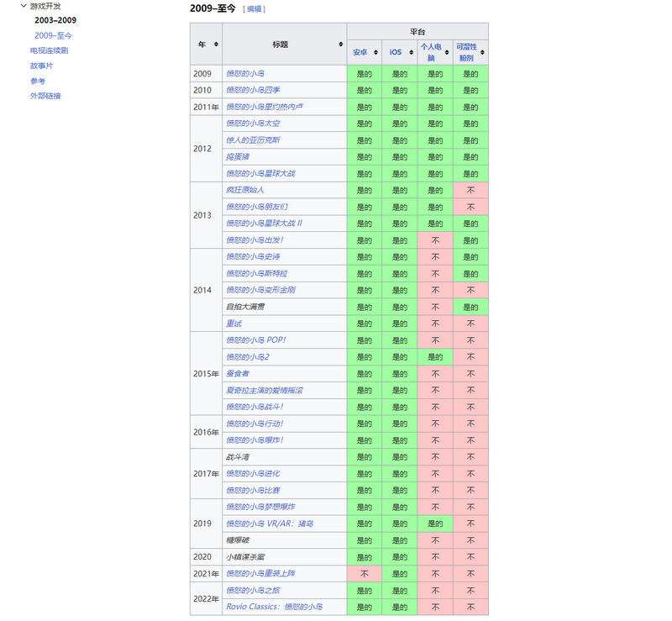This screenshot has width=672, height=621.
Task: Jump to 2009–至今 sidebar entry
Action: click(x=53, y=35)
